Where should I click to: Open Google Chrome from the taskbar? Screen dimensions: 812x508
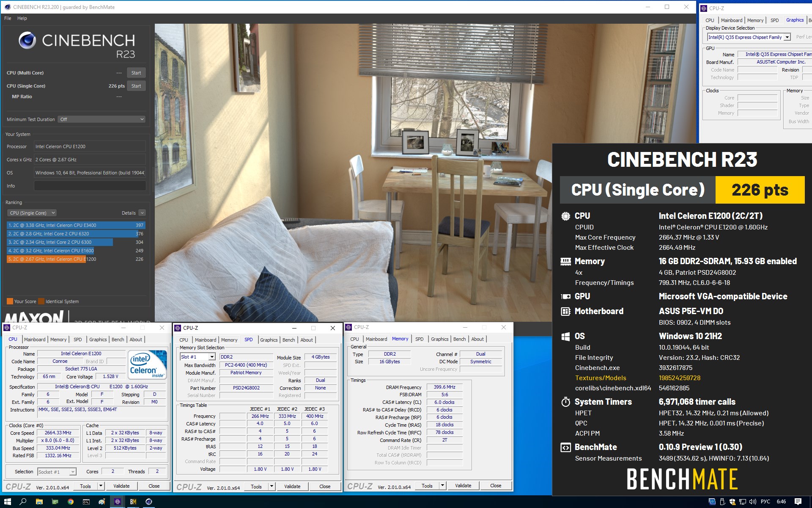coord(71,502)
